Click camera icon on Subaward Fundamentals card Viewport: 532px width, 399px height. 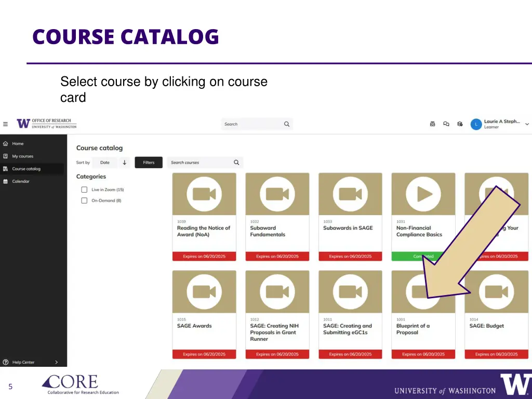click(x=277, y=194)
